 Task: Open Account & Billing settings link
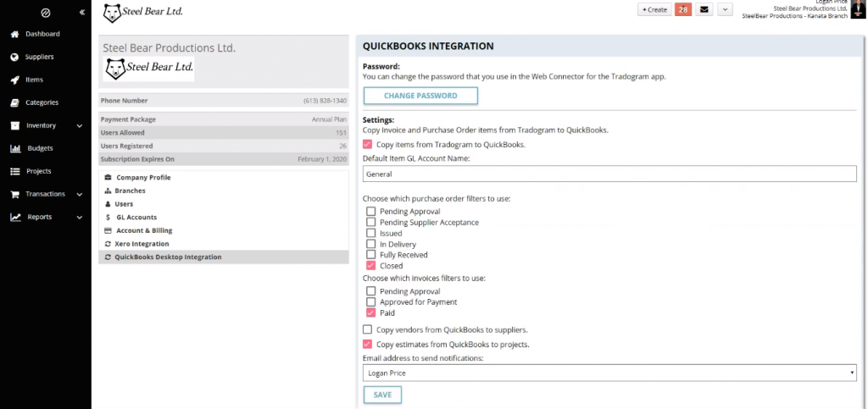pos(144,231)
